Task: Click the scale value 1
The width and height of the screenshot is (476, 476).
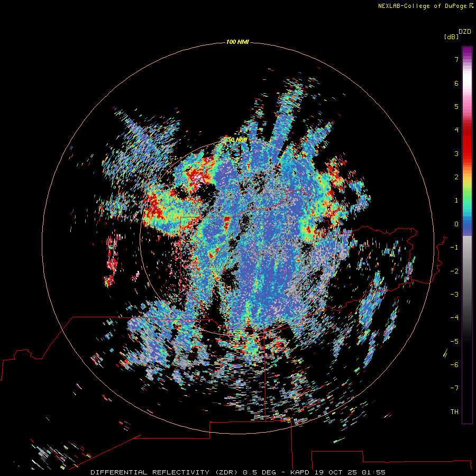Action: point(456,200)
